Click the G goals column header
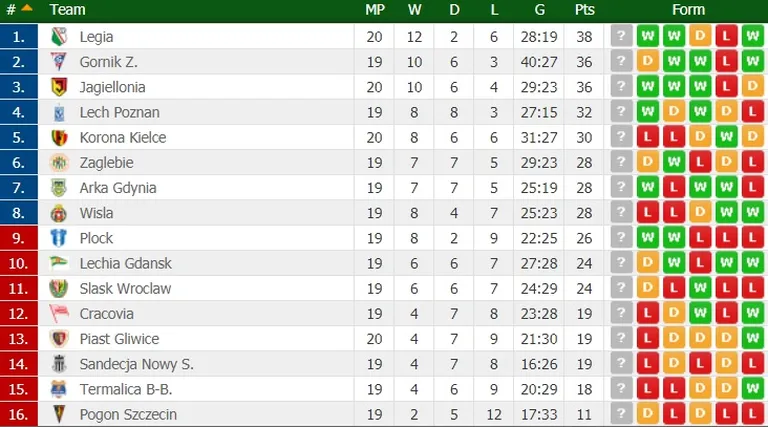 (x=540, y=10)
